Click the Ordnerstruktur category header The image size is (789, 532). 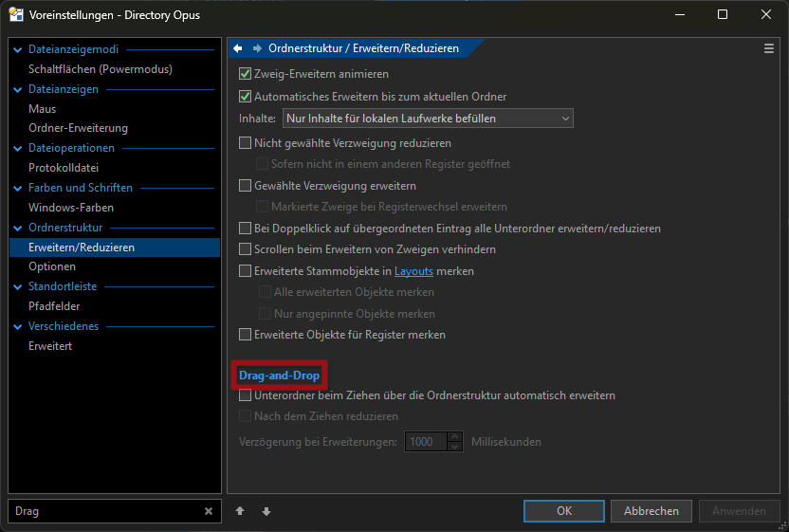tap(65, 228)
